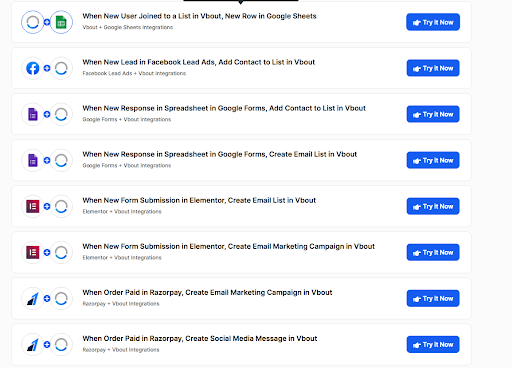Click 'Elementor + Vbout Integrations' under Email Marketing Campaign
This screenshot has height=368, width=512.
point(122,257)
